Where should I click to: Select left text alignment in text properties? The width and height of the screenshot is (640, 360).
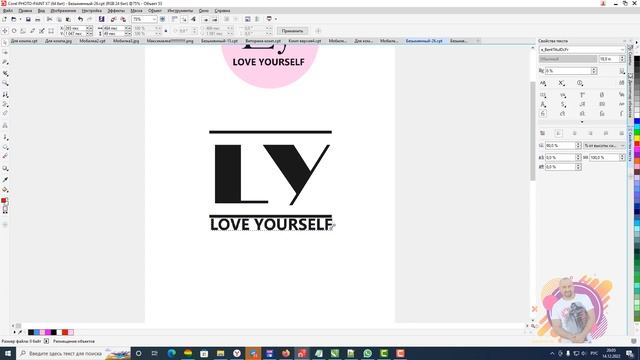[x=558, y=133]
